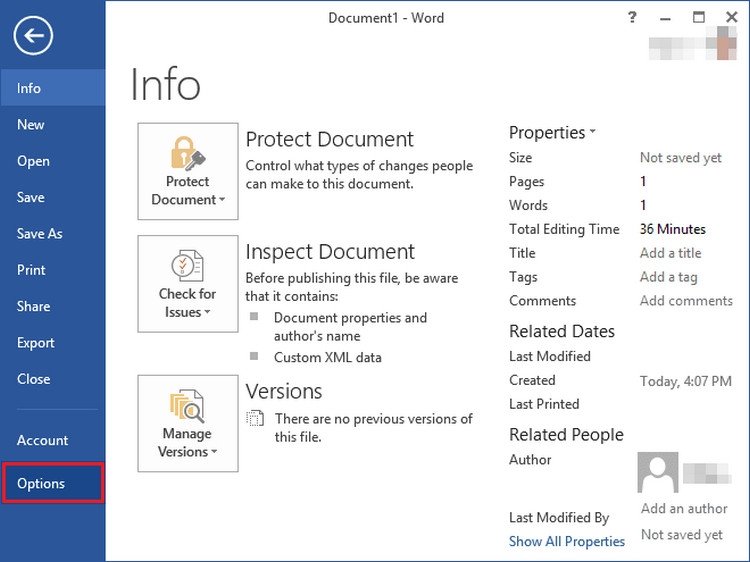
Task: Click the Today, 4:07 PM created date
Action: (686, 381)
